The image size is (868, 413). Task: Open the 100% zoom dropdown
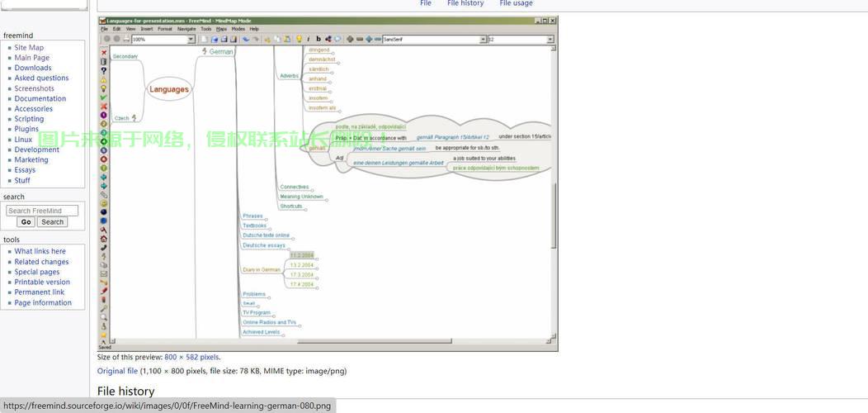(x=191, y=40)
